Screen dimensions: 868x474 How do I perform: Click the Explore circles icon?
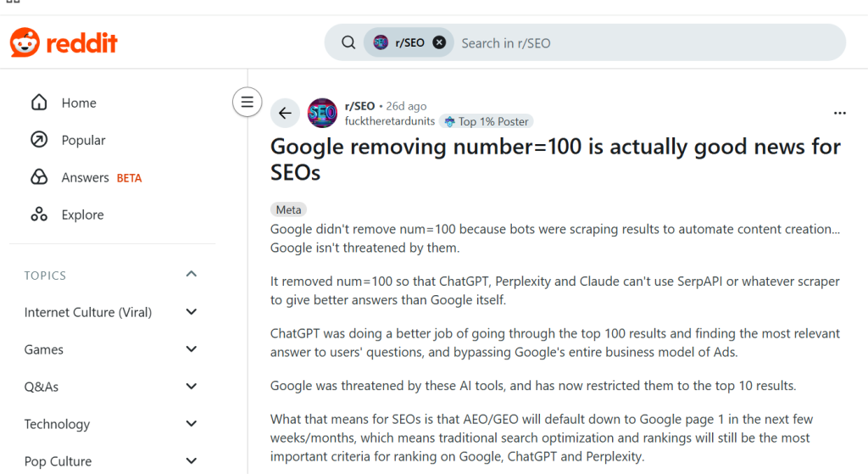39,215
